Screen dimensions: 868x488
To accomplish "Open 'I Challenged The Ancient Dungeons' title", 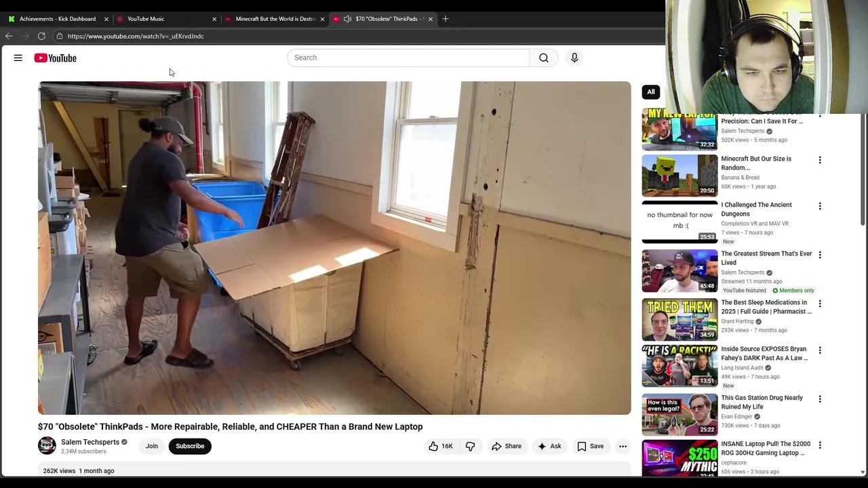I will click(x=756, y=209).
